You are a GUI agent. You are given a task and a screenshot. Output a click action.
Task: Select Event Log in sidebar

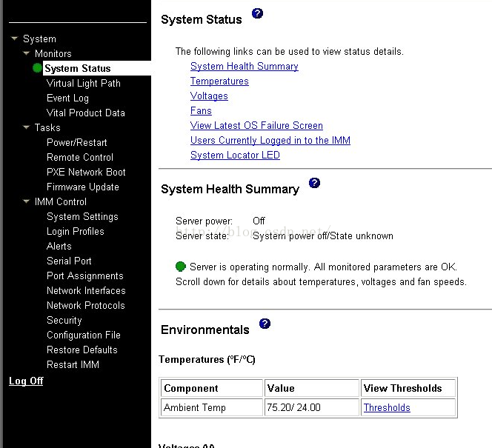67,98
